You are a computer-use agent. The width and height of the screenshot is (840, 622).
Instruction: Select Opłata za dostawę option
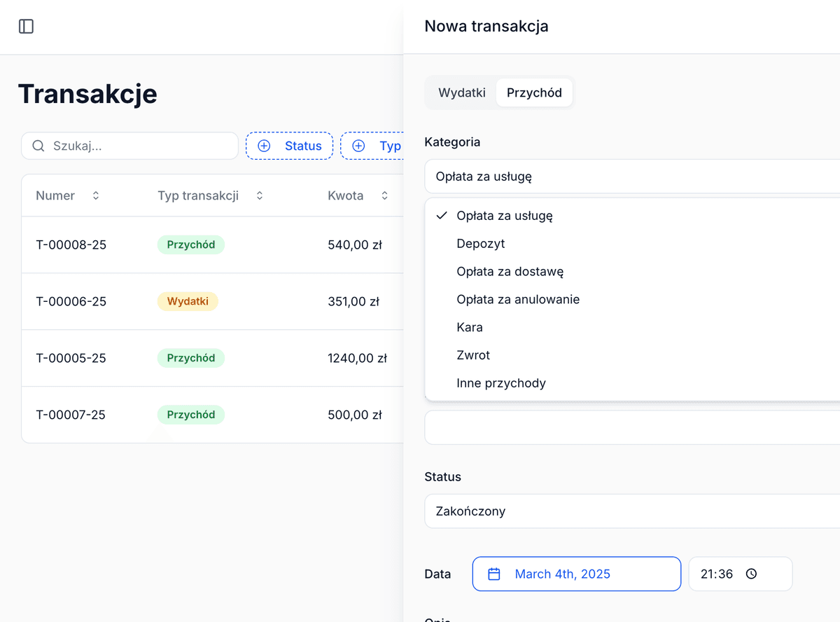510,272
